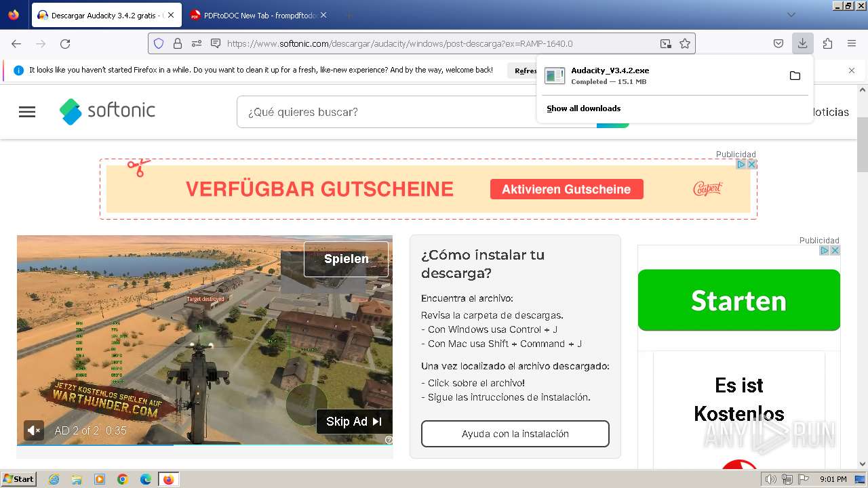
Task: Open the site permissions icon in address bar
Action: (x=197, y=43)
